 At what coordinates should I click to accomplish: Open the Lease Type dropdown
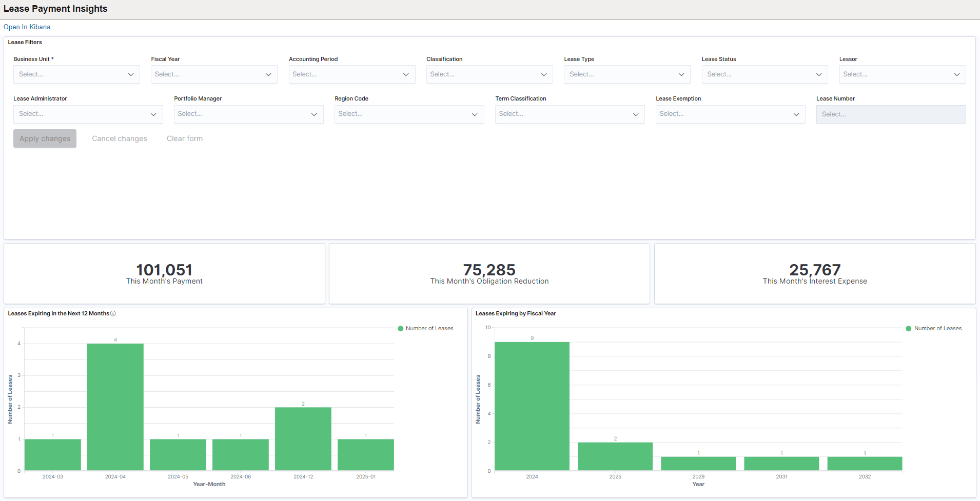tap(626, 74)
